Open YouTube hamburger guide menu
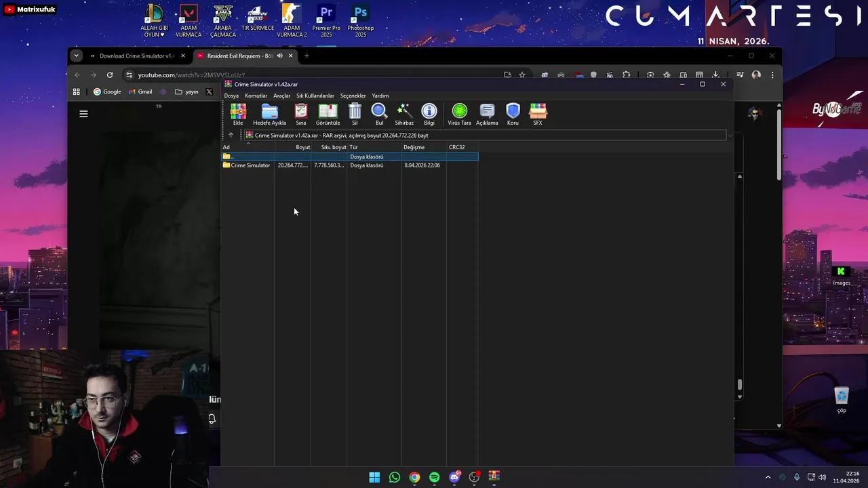Screen dimensions: 868x488 [83, 114]
